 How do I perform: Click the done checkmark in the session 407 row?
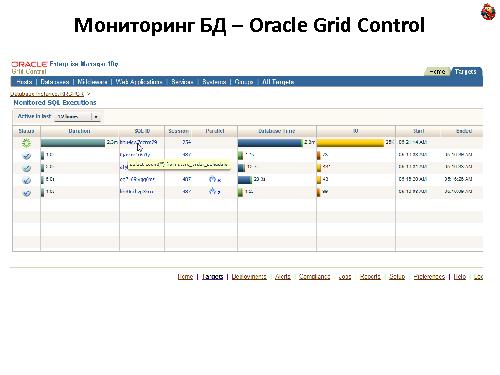point(26,180)
